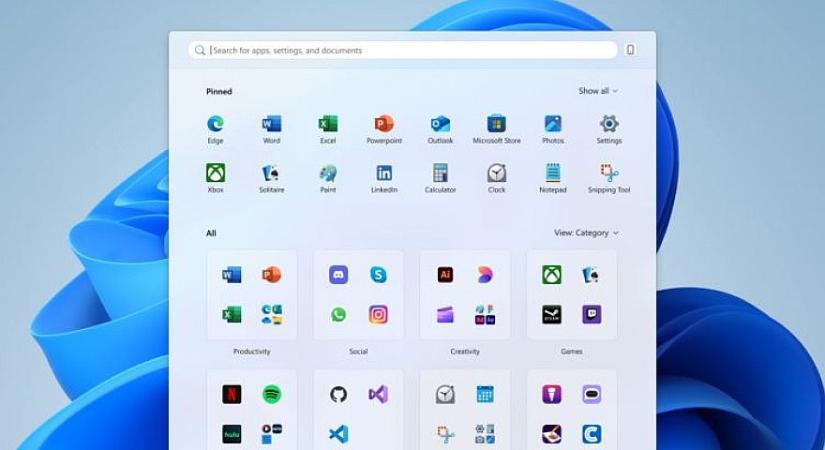Click the search box for apps and settings

point(403,50)
